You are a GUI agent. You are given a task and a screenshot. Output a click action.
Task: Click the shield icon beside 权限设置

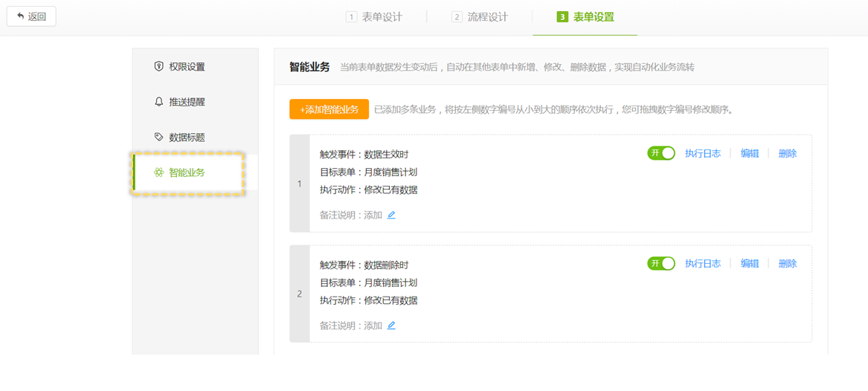coord(159,67)
